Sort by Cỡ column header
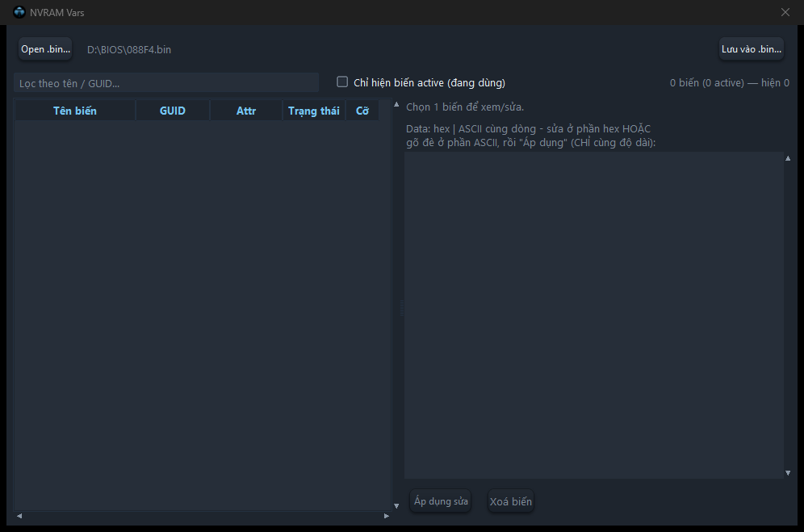 [362, 111]
